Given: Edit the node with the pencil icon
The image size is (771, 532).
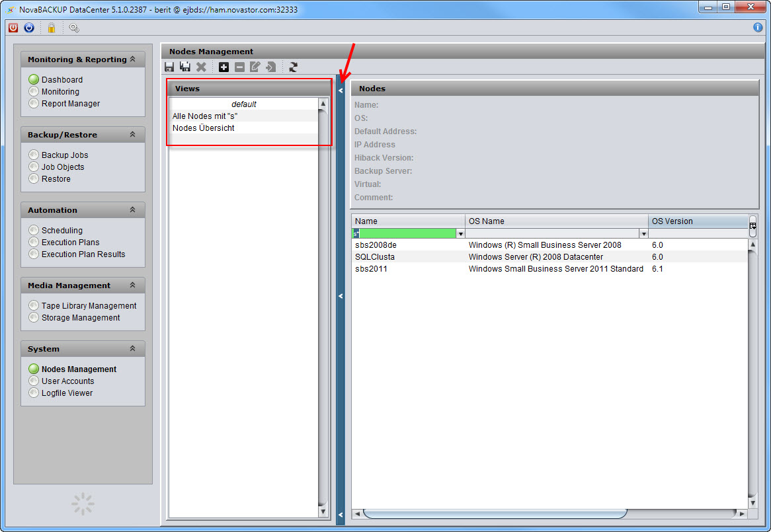Looking at the screenshot, I should click(255, 67).
